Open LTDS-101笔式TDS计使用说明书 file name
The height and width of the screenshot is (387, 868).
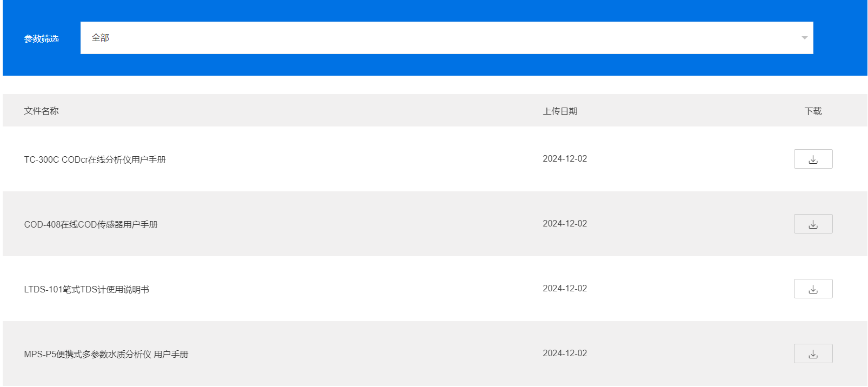point(86,290)
